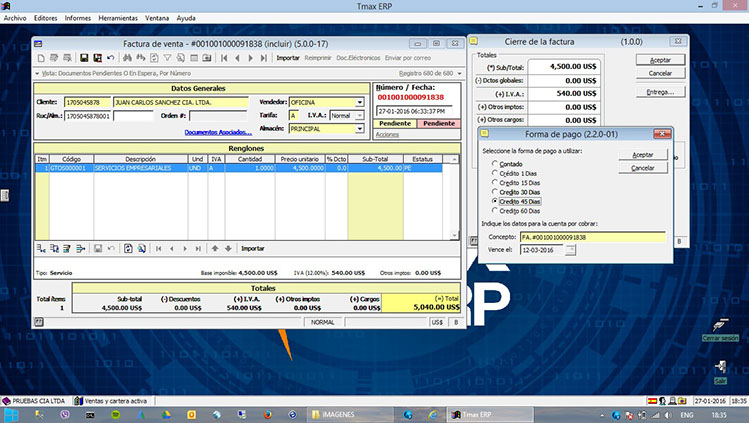This screenshot has height=423, width=749.
Task: Open the I.V.A. Normal dropdown
Action: [360, 115]
